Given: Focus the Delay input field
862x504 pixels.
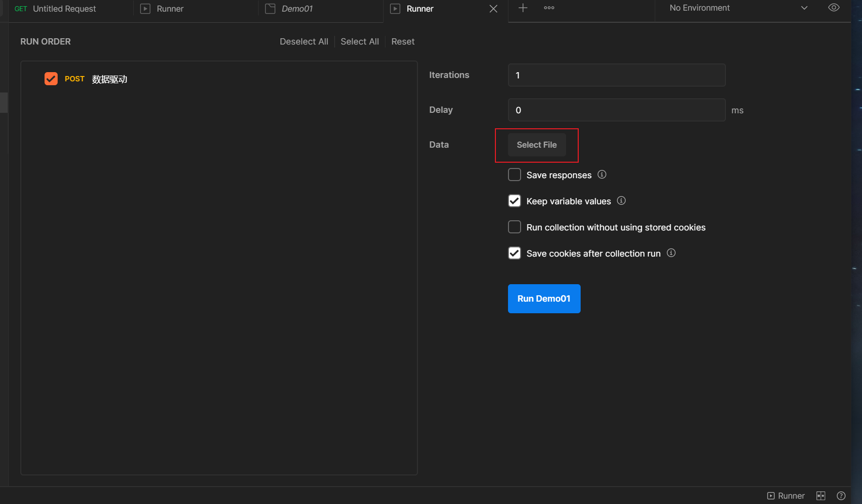Looking at the screenshot, I should (616, 110).
